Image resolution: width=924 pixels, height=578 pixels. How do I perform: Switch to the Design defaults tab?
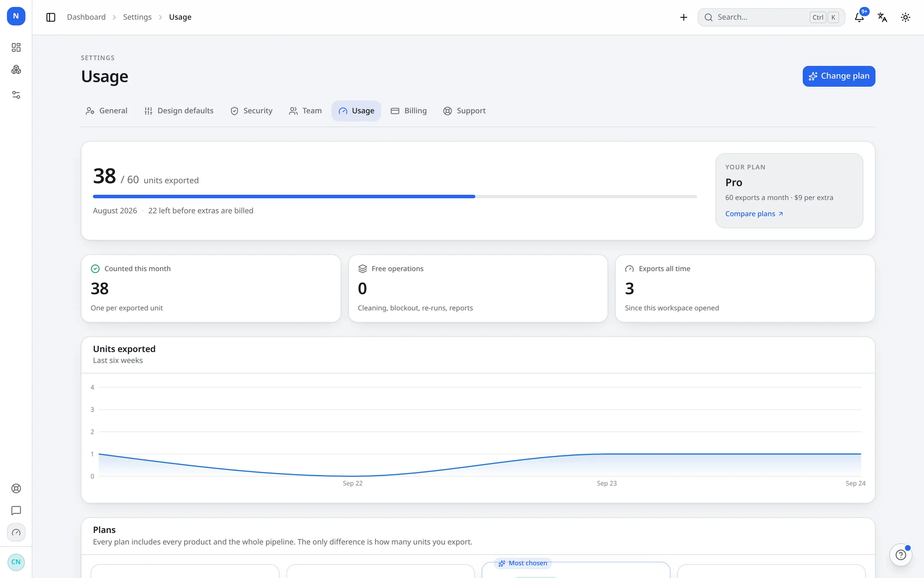(179, 111)
